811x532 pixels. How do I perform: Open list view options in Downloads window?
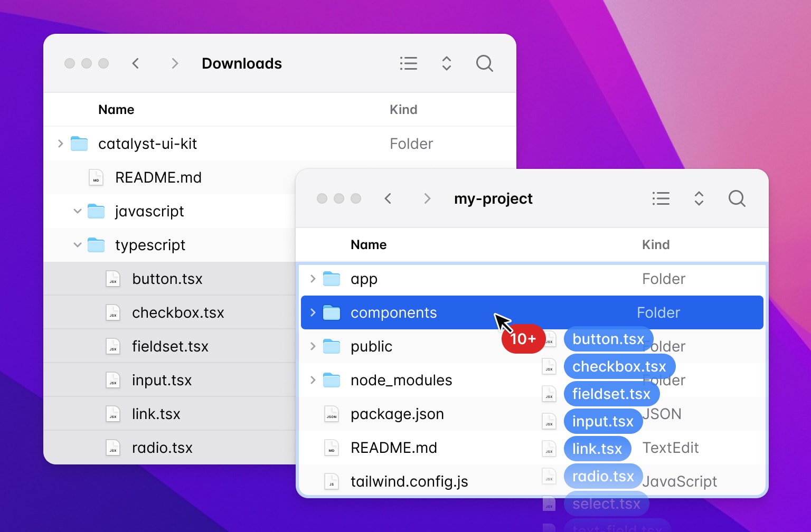[408, 63]
